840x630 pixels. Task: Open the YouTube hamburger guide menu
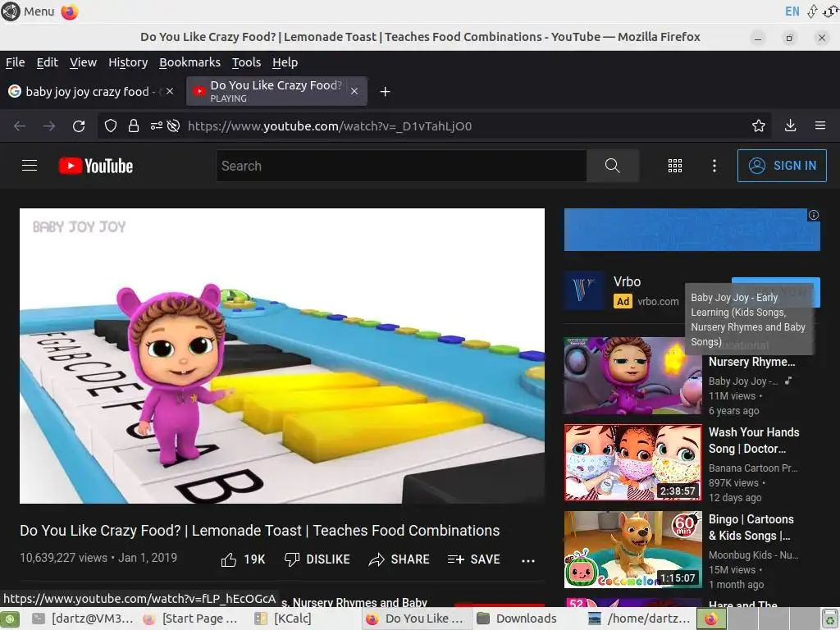[30, 166]
